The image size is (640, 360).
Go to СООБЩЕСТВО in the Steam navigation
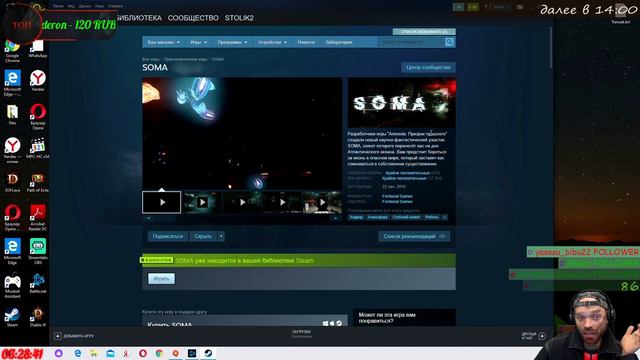[x=193, y=18]
